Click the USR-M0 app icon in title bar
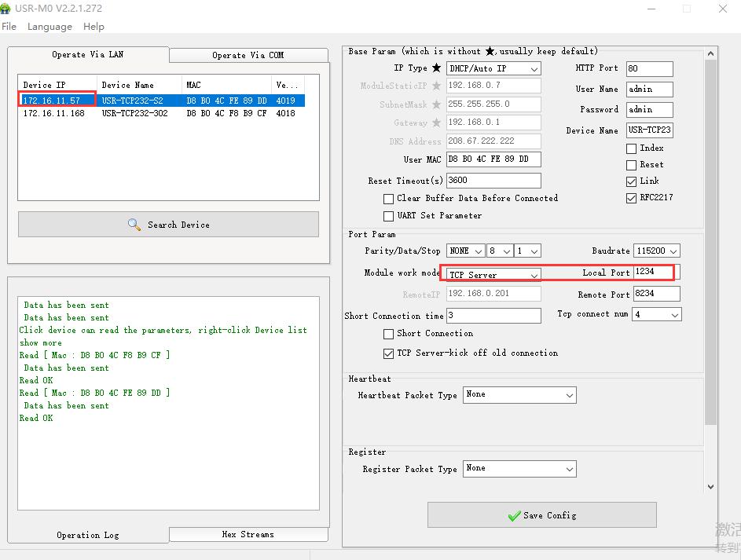The height and width of the screenshot is (560, 741). (6, 8)
